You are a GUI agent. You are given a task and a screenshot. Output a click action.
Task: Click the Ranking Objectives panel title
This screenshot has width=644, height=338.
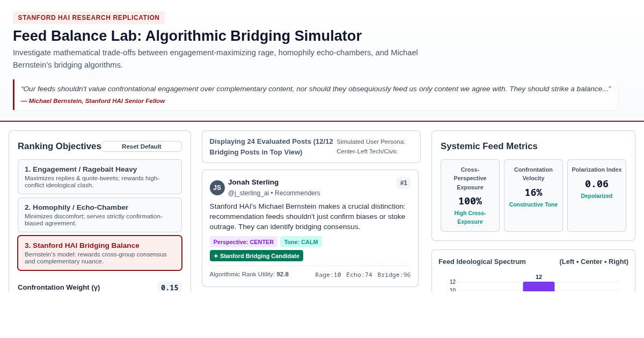click(x=60, y=146)
